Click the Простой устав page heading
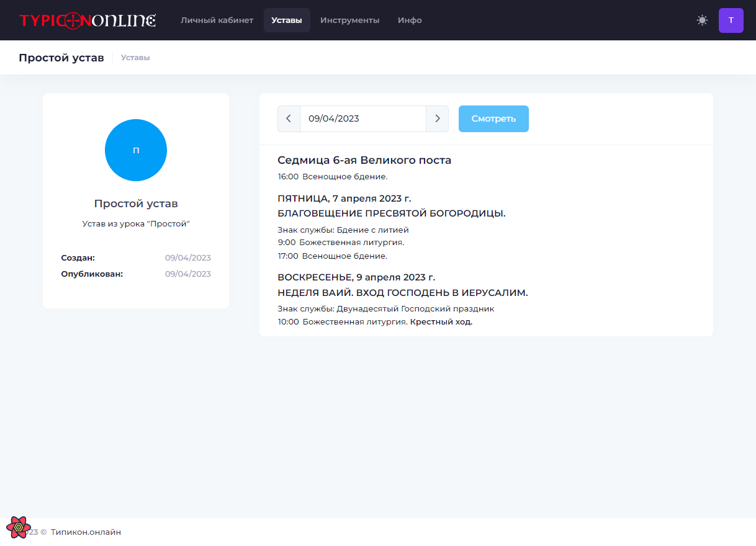This screenshot has width=756, height=546. coord(61,58)
